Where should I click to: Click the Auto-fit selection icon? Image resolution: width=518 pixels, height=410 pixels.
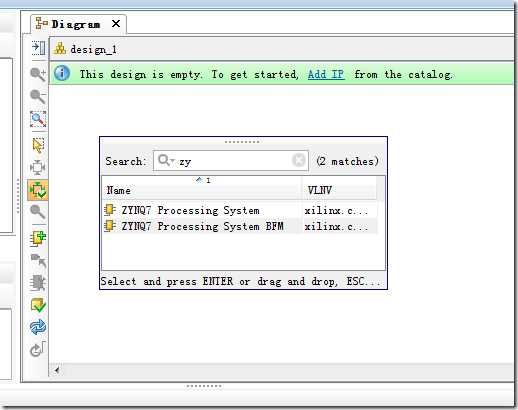[38, 167]
